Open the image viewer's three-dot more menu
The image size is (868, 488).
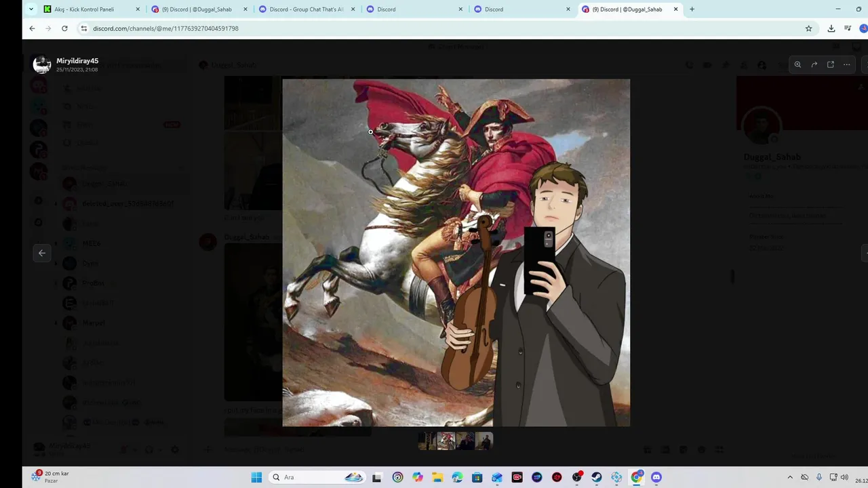(x=847, y=64)
